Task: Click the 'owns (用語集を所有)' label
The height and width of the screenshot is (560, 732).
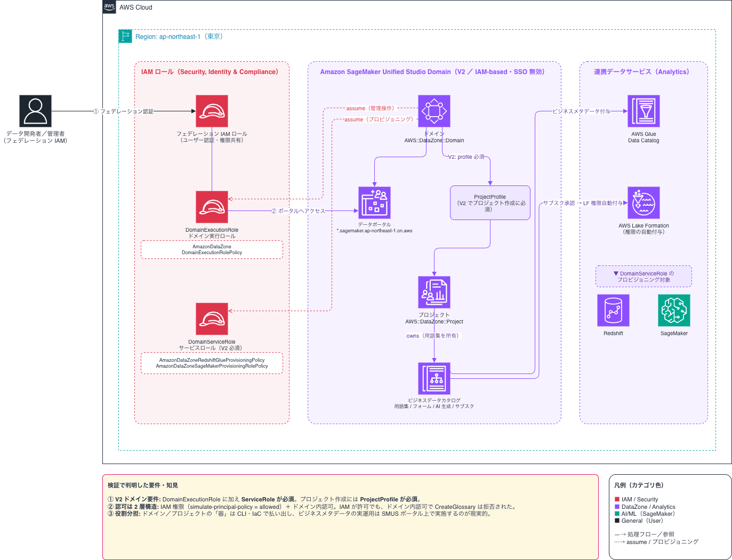Action: [432, 336]
